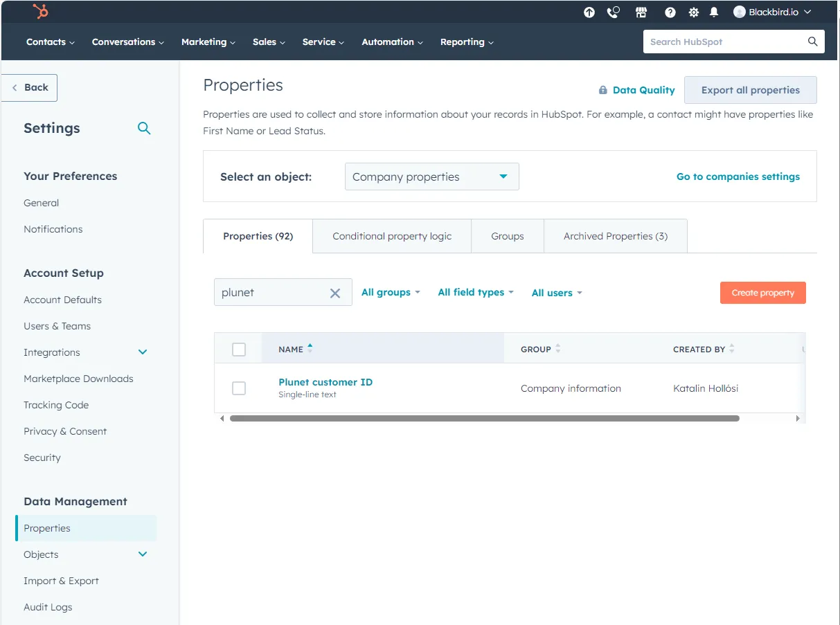840x625 pixels.
Task: Tick the select-all checkbox in table header
Action: pos(239,350)
